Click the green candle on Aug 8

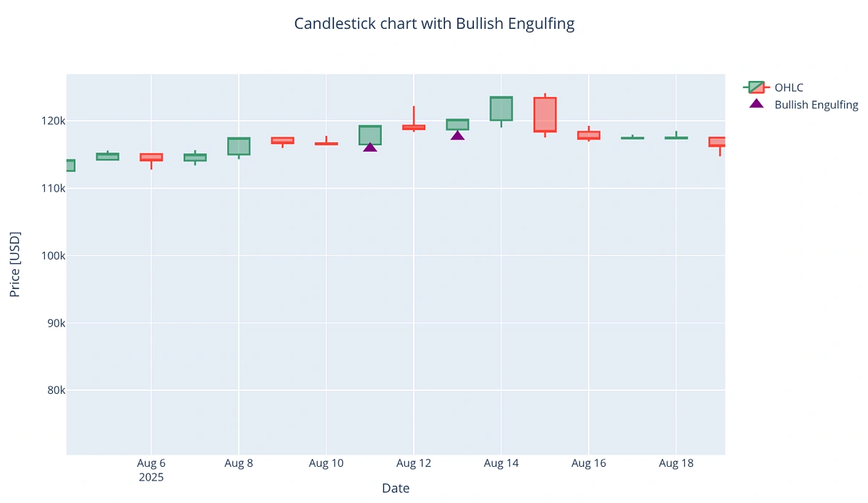click(239, 146)
